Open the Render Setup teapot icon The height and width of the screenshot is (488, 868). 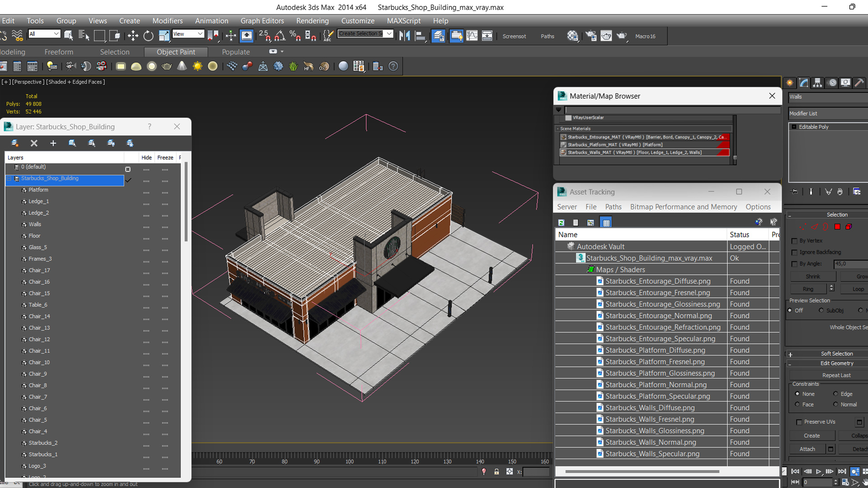tap(591, 36)
